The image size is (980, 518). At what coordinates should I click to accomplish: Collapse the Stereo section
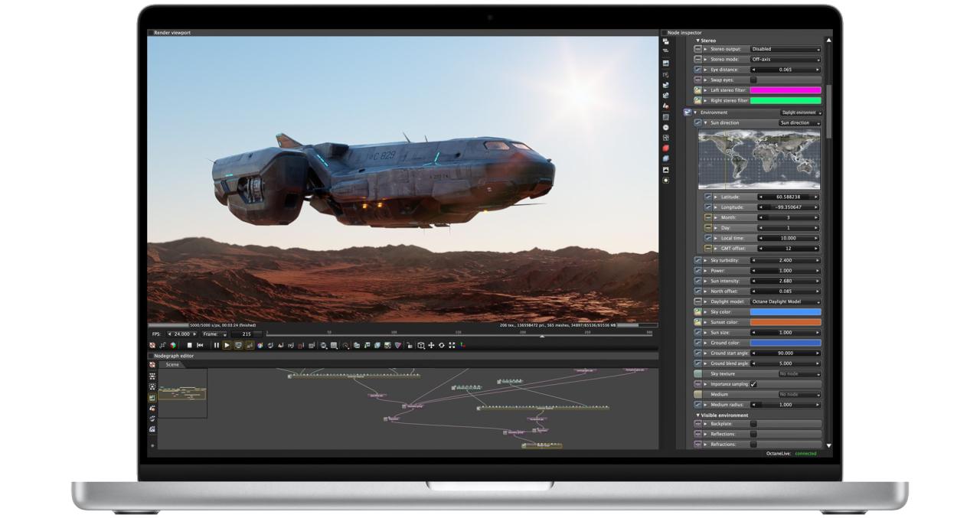(698, 41)
